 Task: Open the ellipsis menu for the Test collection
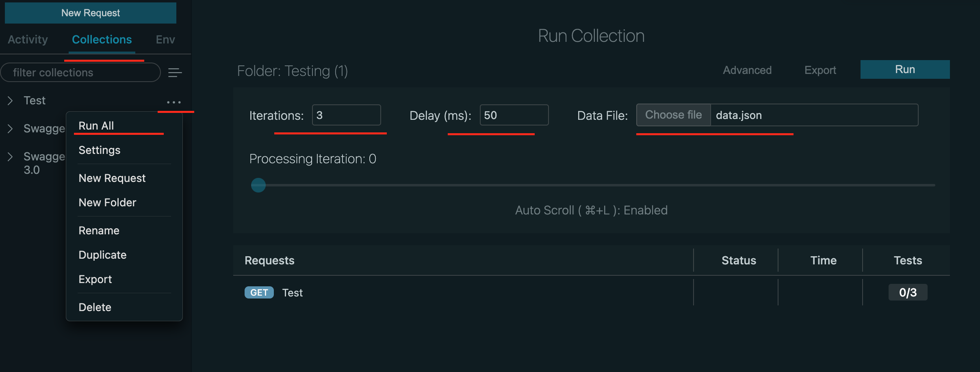[x=174, y=102]
